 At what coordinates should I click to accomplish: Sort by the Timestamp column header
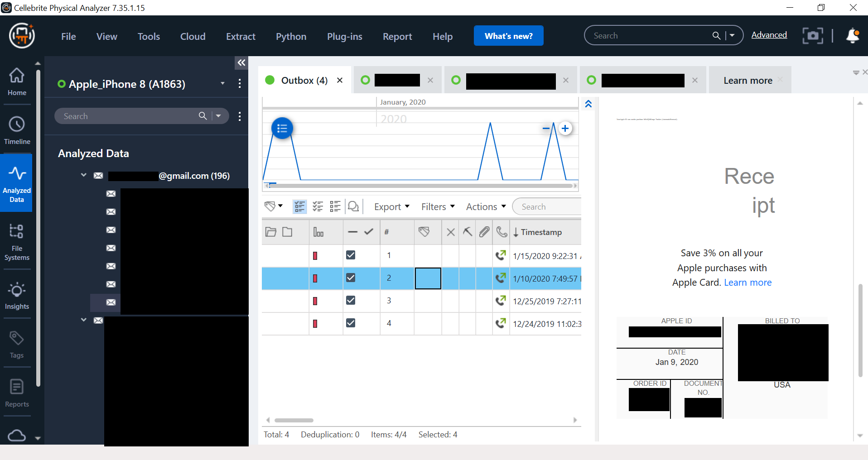[541, 232]
